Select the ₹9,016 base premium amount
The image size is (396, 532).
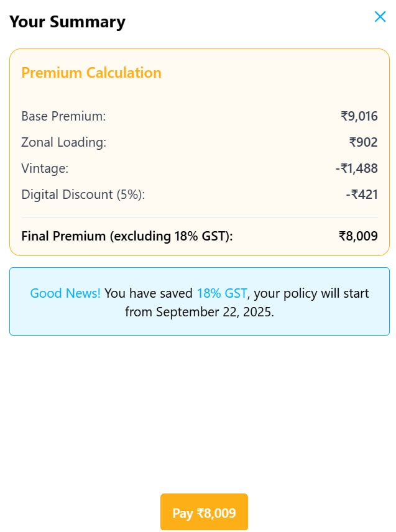point(359,116)
